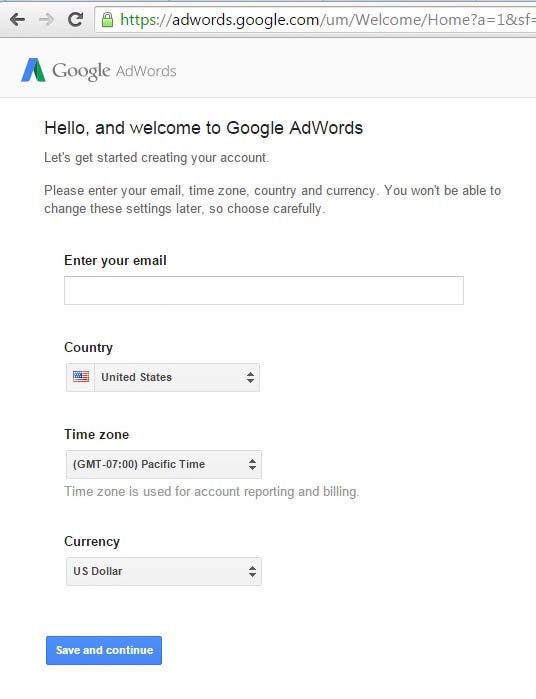Click the Save and continue button
The width and height of the screenshot is (536, 699).
[104, 650]
